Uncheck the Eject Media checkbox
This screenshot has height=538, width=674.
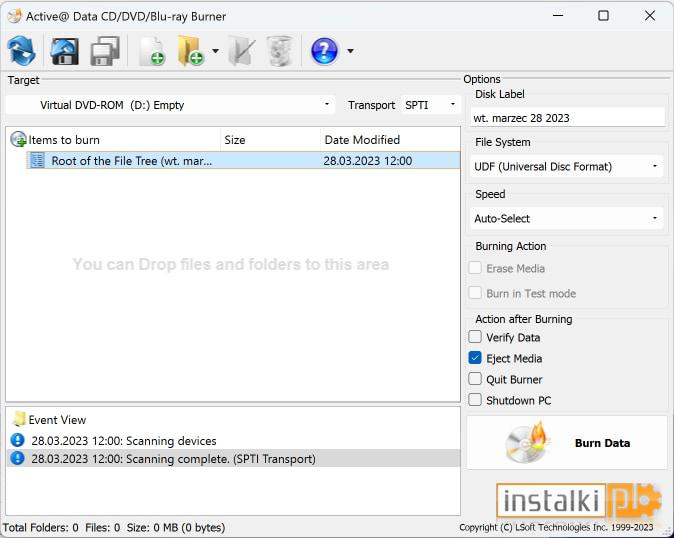click(475, 358)
